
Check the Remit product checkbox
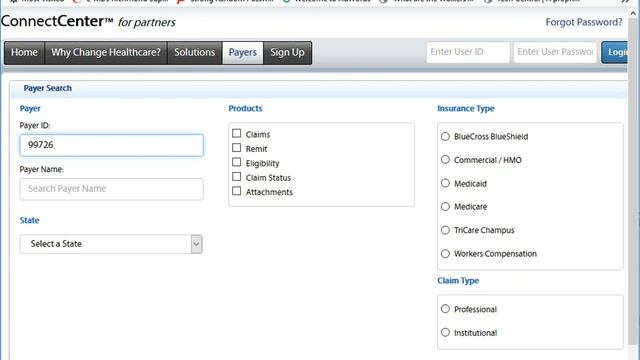coord(236,148)
